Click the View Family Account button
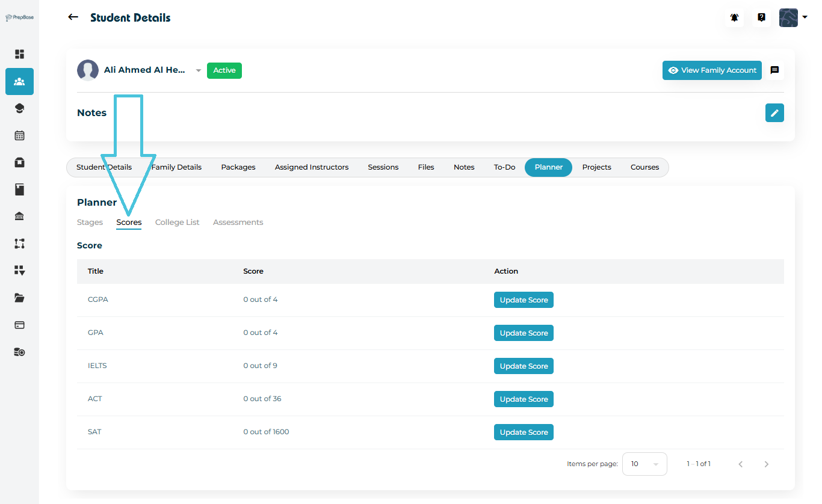The height and width of the screenshot is (504, 822). [x=712, y=70]
